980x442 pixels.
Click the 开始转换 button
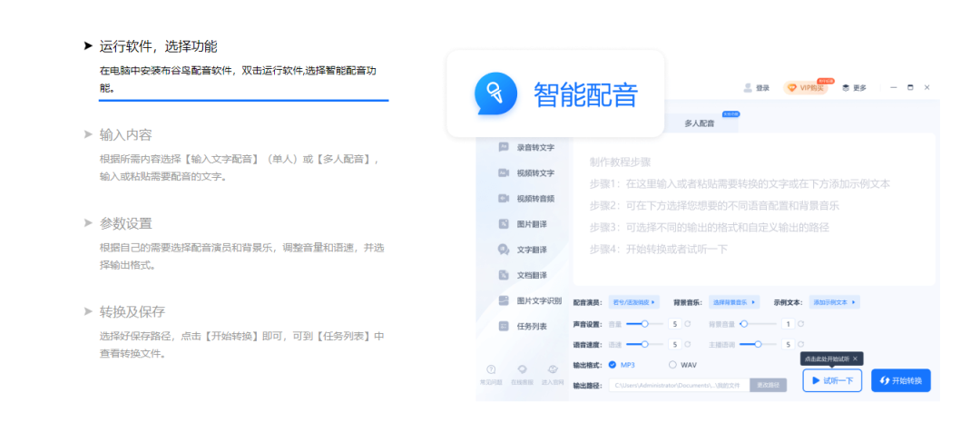tap(900, 380)
